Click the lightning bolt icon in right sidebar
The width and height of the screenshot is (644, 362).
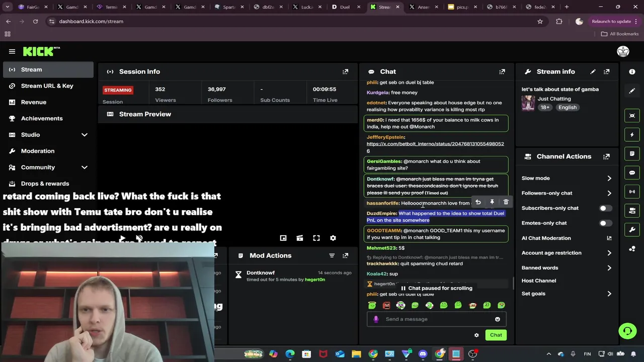(x=632, y=135)
